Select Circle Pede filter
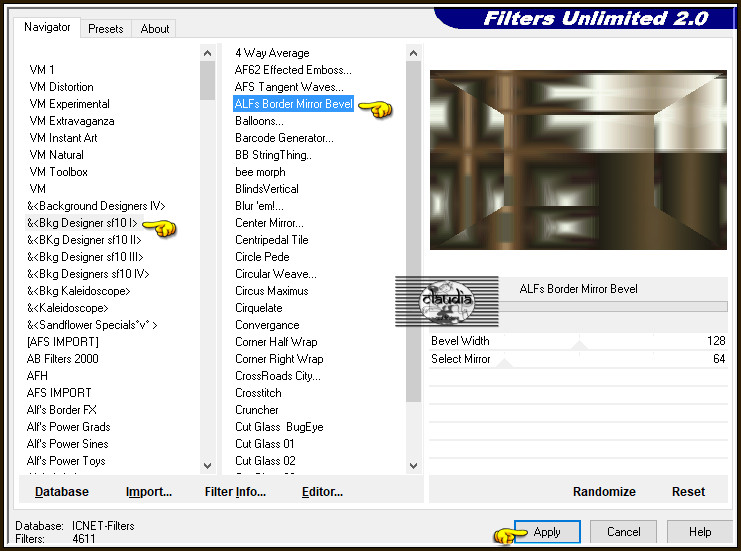741x551 pixels. click(x=262, y=257)
